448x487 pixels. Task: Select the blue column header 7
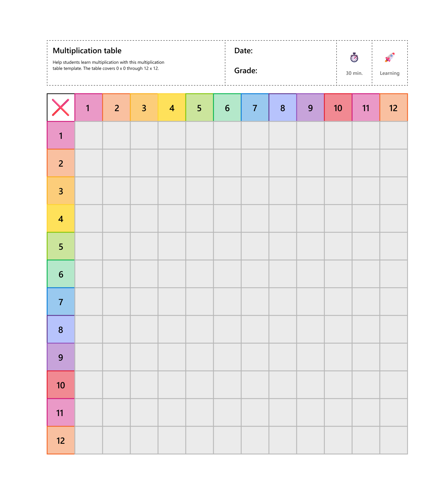coord(255,108)
